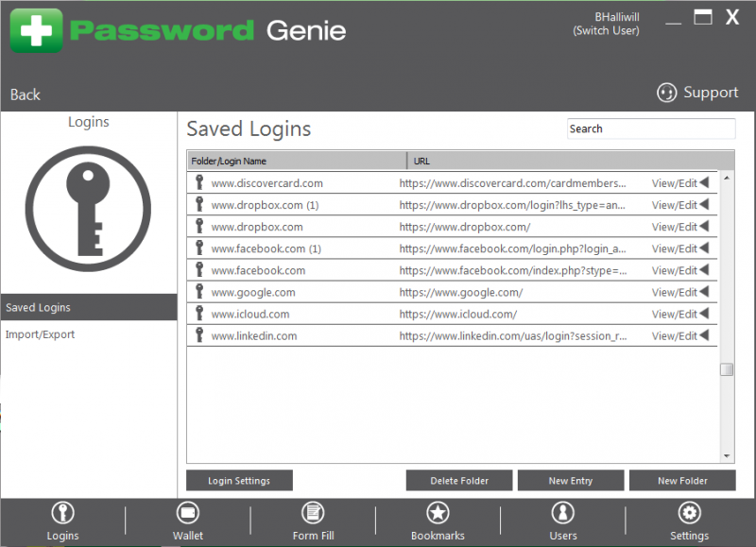Click the New Folder button
This screenshot has height=547, width=756.
tap(682, 480)
